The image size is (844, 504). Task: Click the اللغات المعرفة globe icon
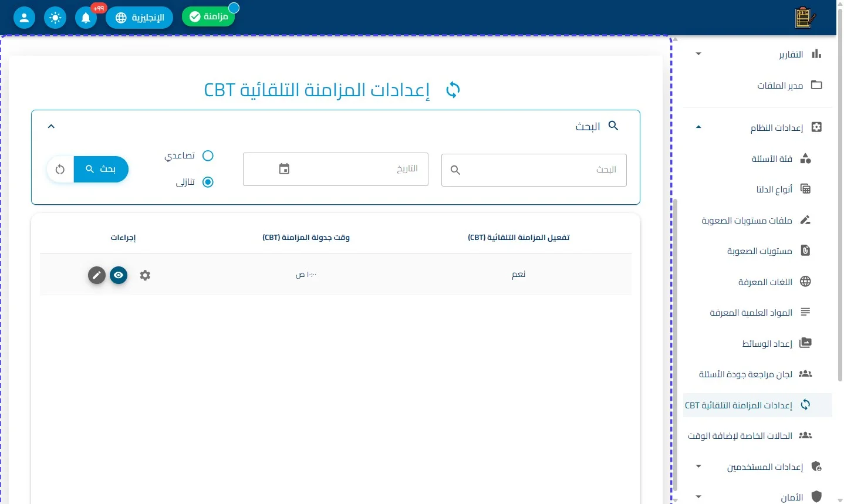(x=805, y=282)
